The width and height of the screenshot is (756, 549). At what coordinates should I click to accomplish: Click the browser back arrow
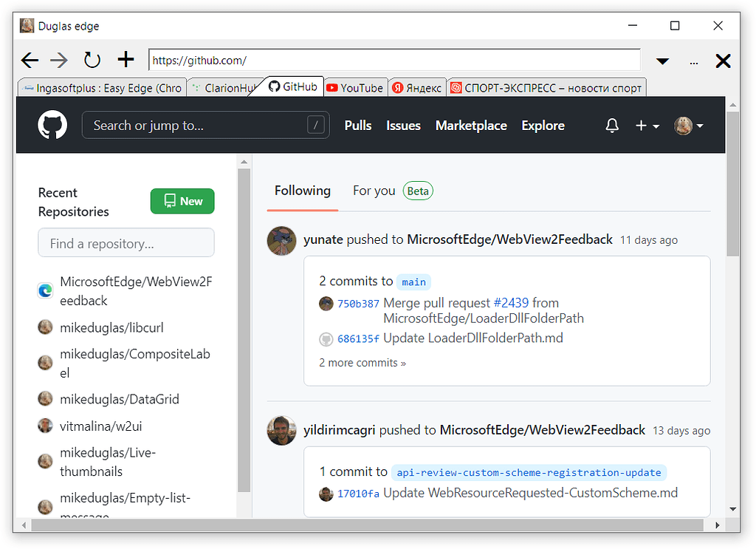point(29,60)
